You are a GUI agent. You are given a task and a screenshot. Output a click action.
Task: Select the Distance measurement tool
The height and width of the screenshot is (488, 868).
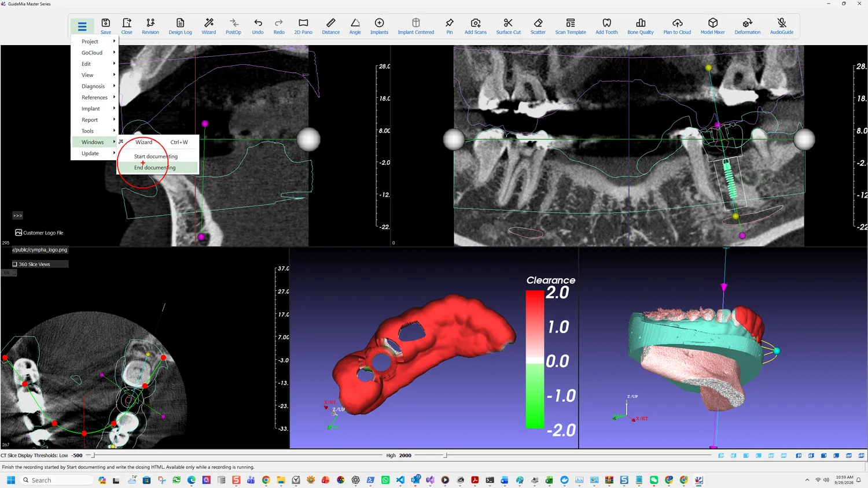331,26
